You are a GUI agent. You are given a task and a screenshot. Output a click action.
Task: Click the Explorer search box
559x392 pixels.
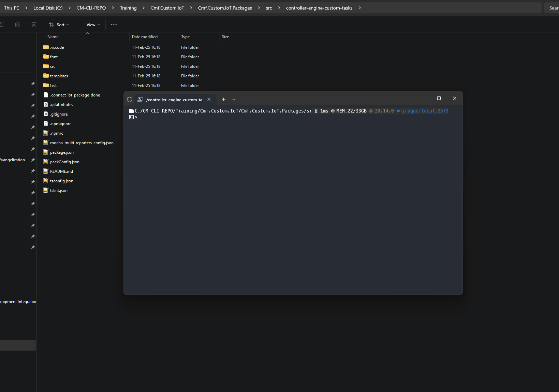coord(552,8)
